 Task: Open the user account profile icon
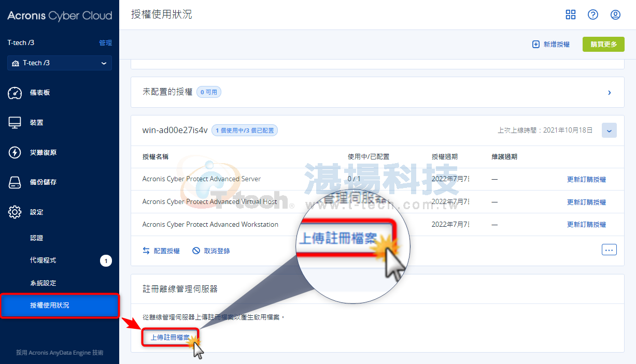pyautogui.click(x=615, y=14)
